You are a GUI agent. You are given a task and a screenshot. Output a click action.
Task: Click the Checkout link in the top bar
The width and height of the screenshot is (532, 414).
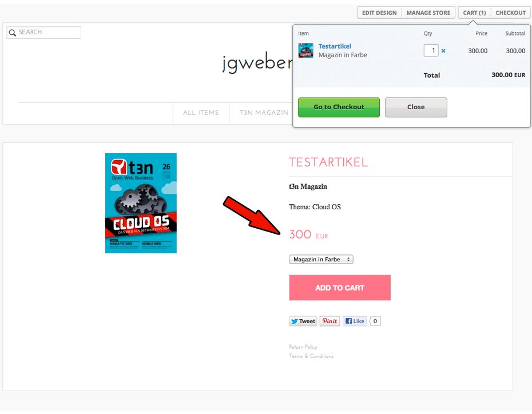pos(510,13)
